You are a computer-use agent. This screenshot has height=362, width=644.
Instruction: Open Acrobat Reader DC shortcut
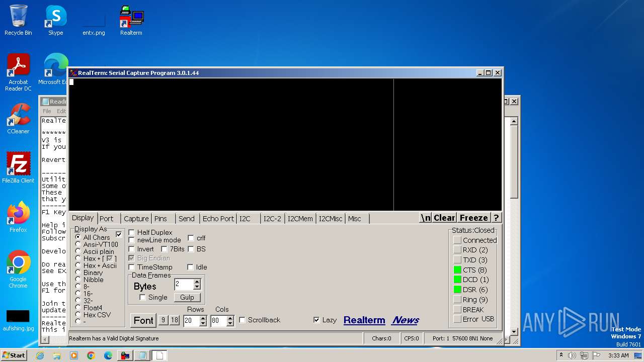(18, 72)
